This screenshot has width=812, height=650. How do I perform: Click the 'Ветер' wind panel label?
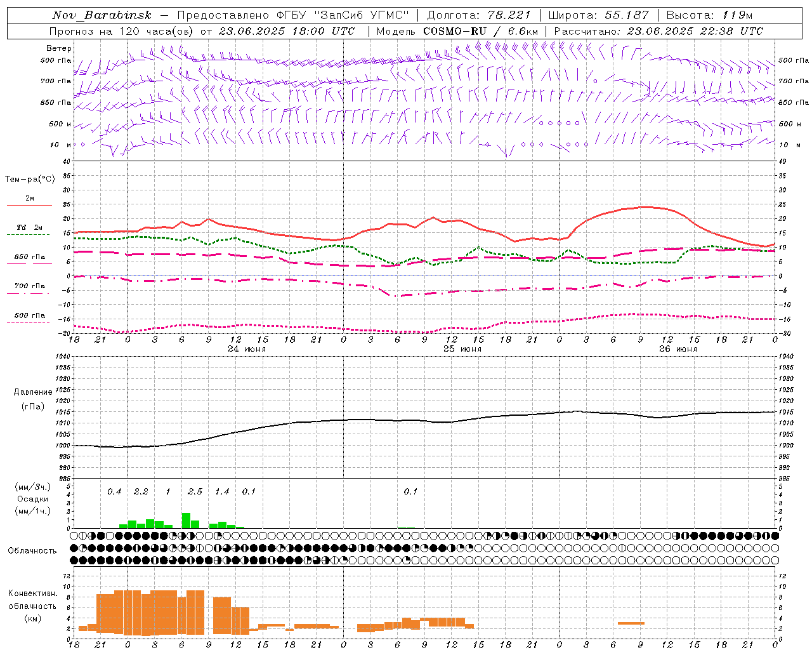click(59, 48)
